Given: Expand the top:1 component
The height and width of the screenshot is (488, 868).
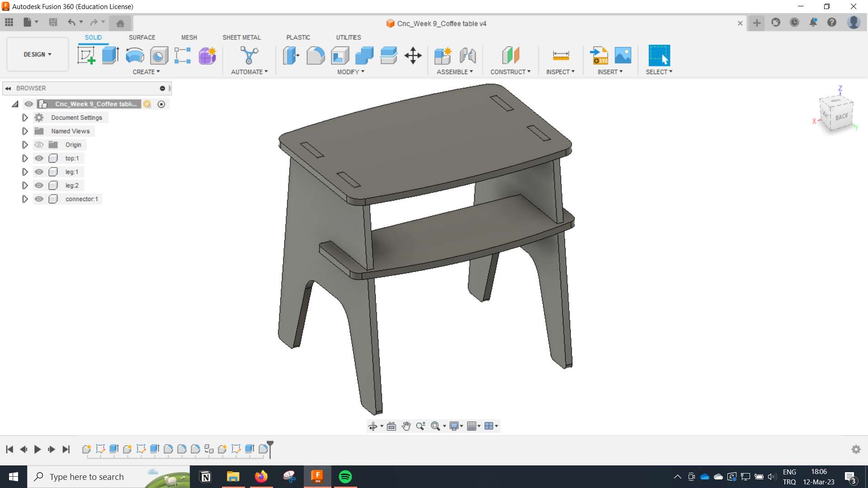Looking at the screenshot, I should tap(25, 158).
